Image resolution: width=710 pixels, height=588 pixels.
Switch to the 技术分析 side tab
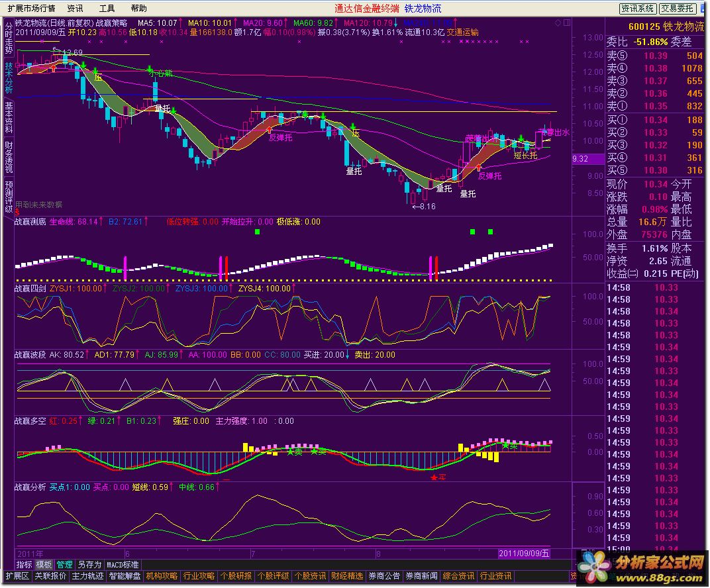[9, 77]
